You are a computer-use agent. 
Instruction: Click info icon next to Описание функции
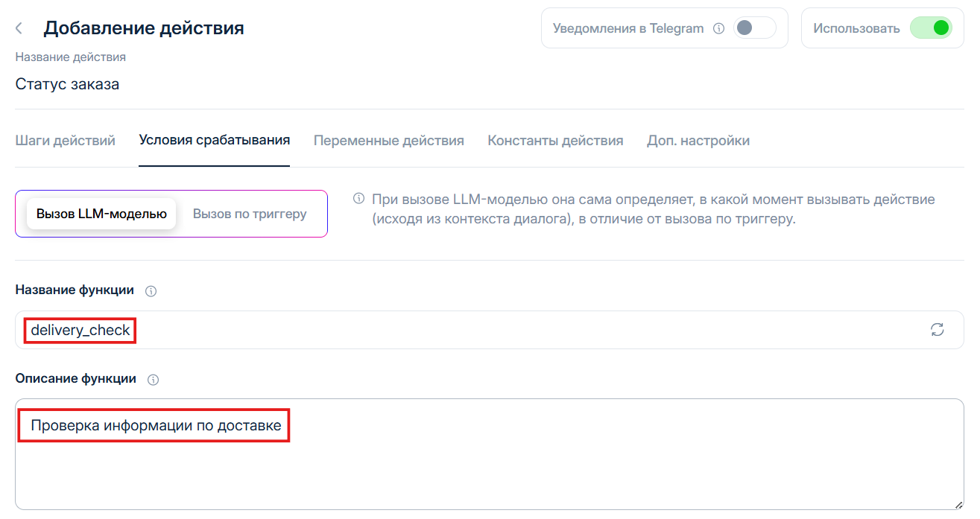pyautogui.click(x=153, y=380)
